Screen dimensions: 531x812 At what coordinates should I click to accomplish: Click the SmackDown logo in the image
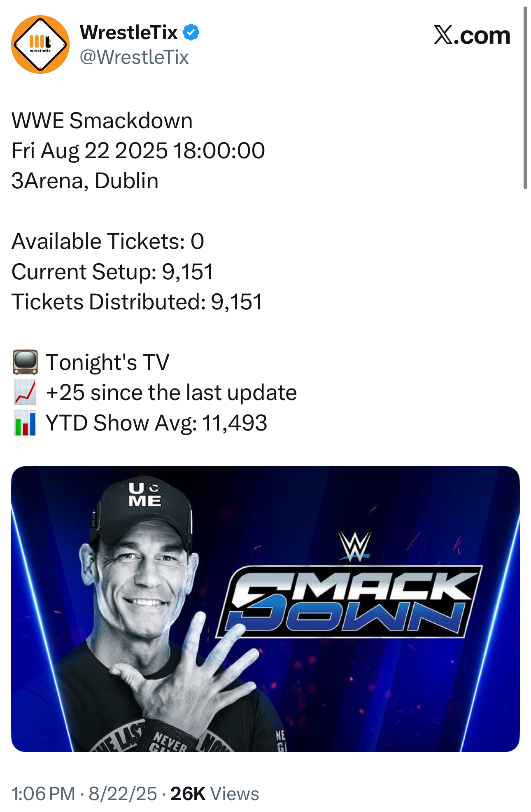coord(349,601)
